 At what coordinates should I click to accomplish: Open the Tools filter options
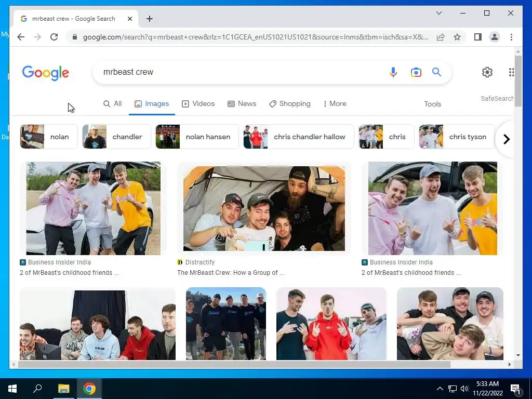(x=432, y=104)
